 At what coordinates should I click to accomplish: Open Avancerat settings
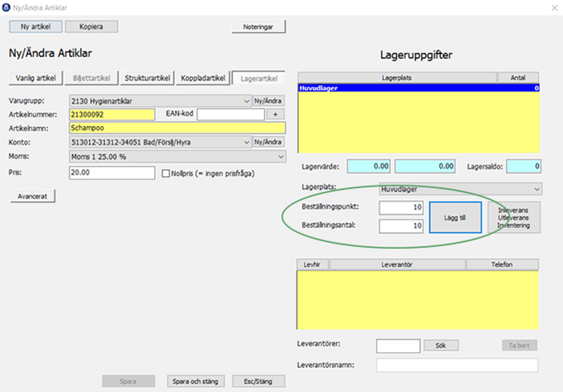click(x=33, y=196)
